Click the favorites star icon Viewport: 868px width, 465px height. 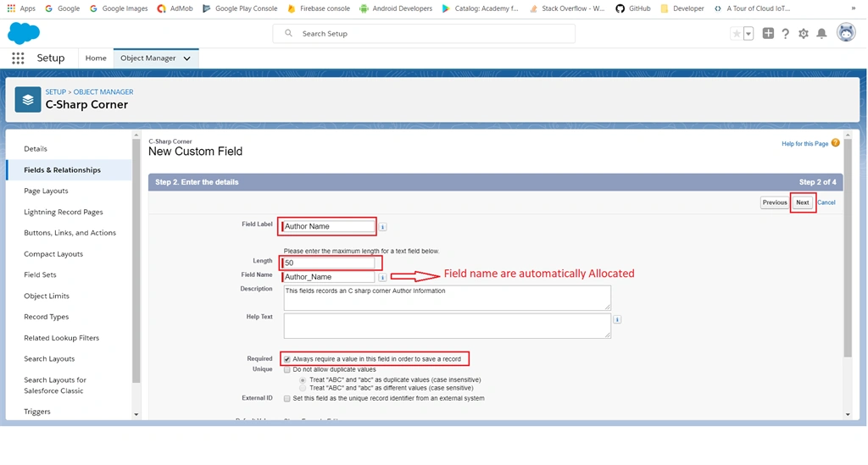[x=737, y=34]
